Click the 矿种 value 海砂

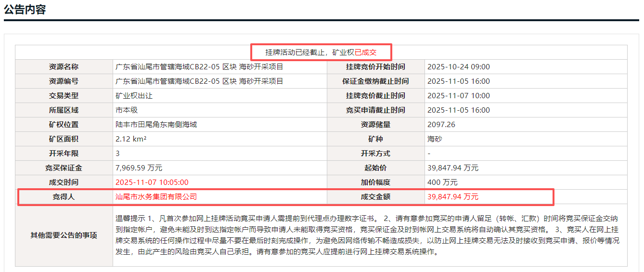coord(435,139)
